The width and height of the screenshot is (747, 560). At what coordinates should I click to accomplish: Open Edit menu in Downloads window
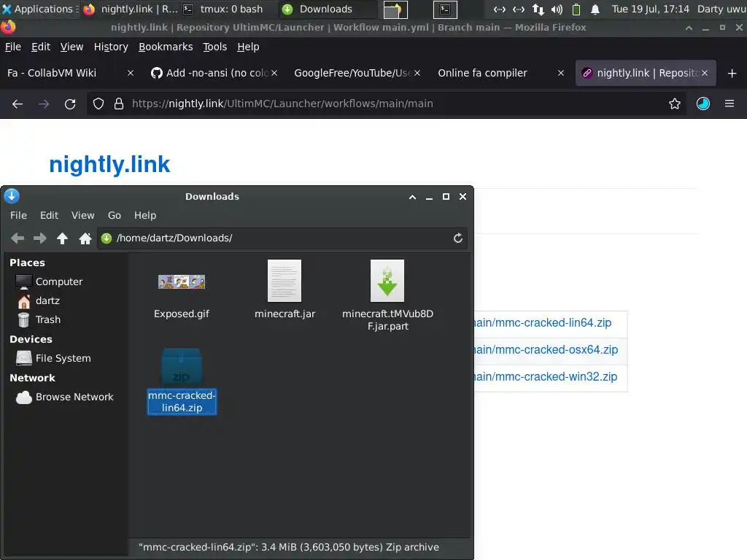49,215
